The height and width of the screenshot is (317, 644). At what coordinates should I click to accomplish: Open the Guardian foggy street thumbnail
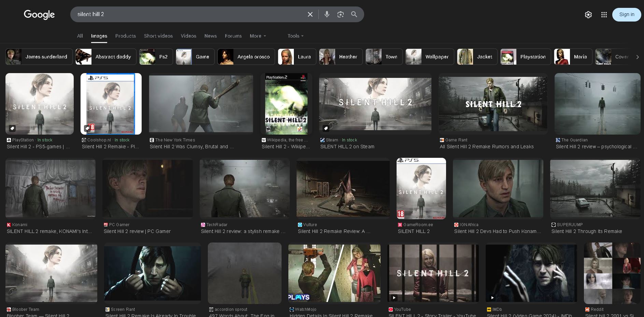pos(598,104)
